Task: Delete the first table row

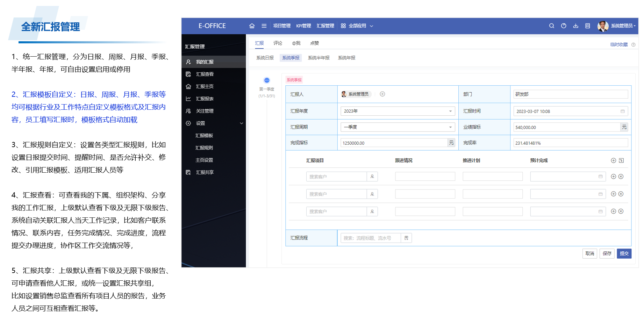Action: tap(621, 177)
